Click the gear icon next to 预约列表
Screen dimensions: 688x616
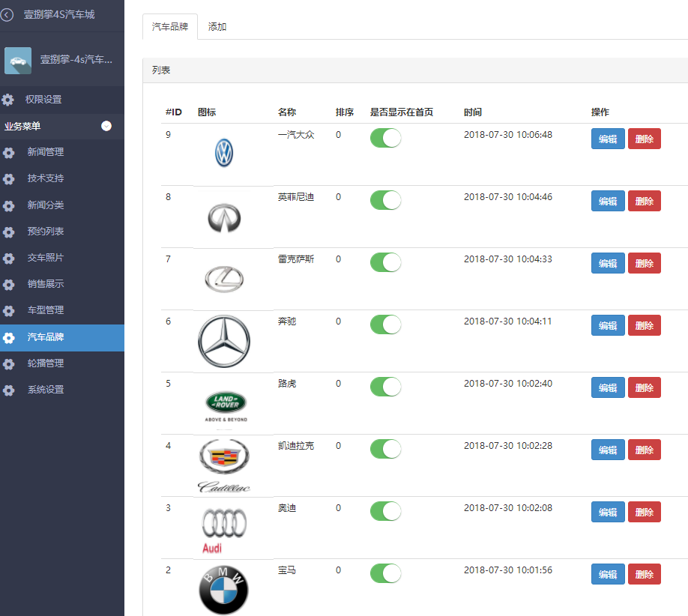pos(8,232)
